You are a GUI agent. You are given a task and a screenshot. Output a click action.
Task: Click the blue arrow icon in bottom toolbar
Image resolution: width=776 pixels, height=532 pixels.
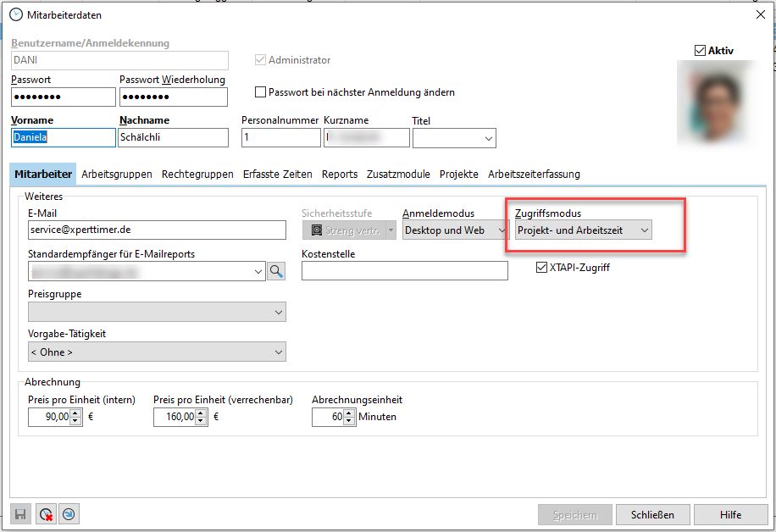pos(69,513)
